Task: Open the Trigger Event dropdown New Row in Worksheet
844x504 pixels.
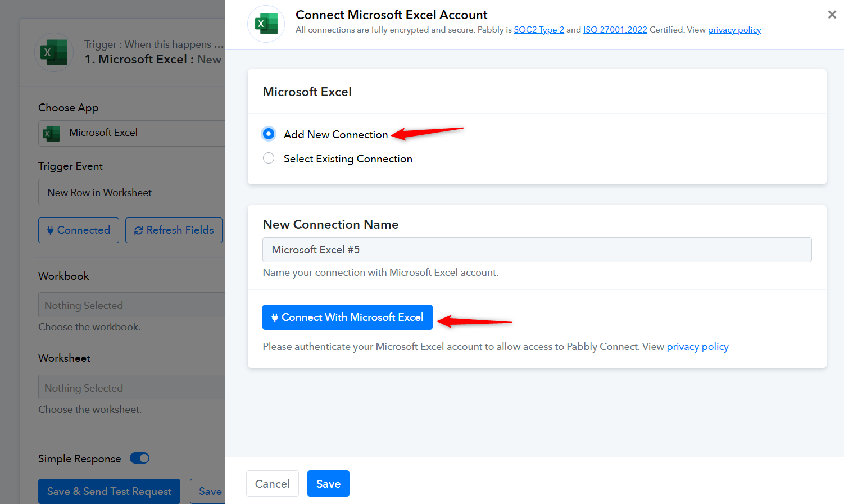Action: coord(131,192)
